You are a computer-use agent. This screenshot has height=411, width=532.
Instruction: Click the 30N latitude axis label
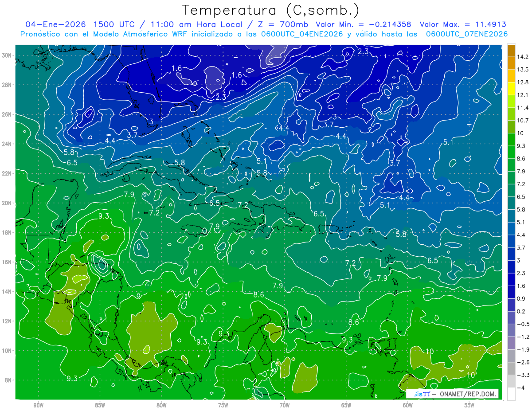(x=7, y=55)
